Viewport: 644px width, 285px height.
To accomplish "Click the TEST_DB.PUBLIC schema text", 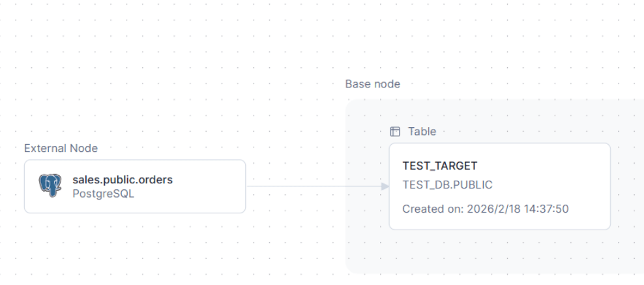I will (447, 185).
